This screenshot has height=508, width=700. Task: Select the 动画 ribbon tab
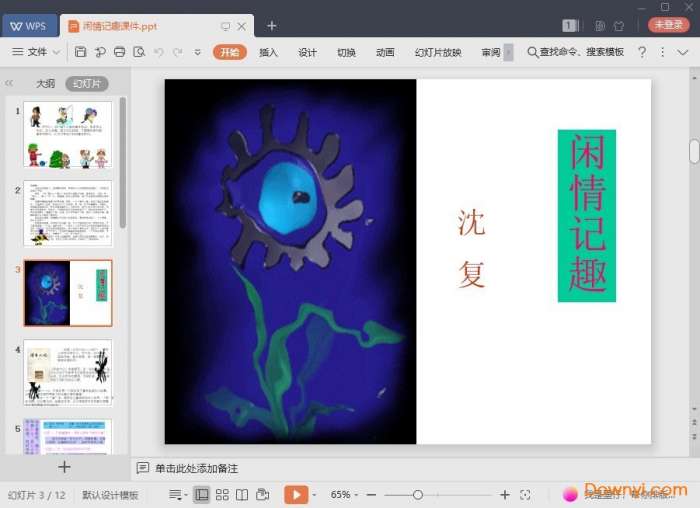tap(385, 52)
